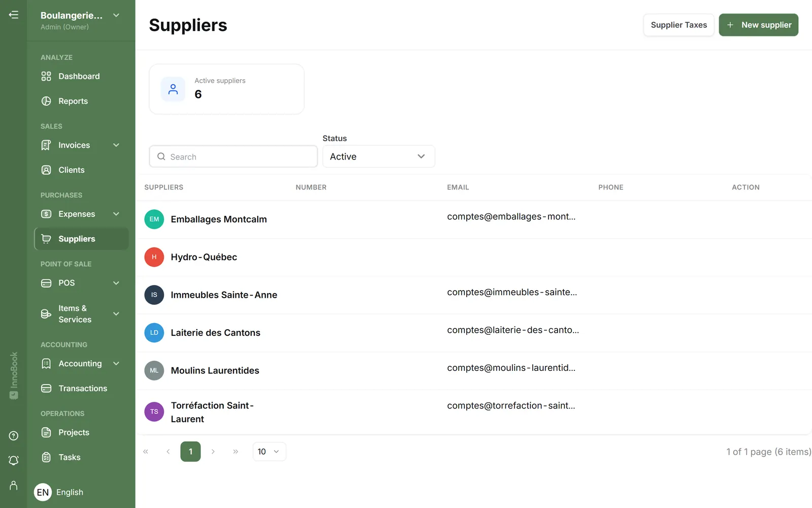Go to the next page arrow
The width and height of the screenshot is (812, 508).
point(213,452)
